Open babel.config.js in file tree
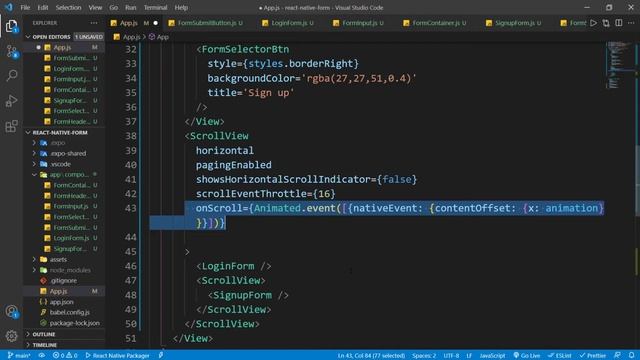Image resolution: width=640 pixels, height=360 pixels. click(x=69, y=312)
